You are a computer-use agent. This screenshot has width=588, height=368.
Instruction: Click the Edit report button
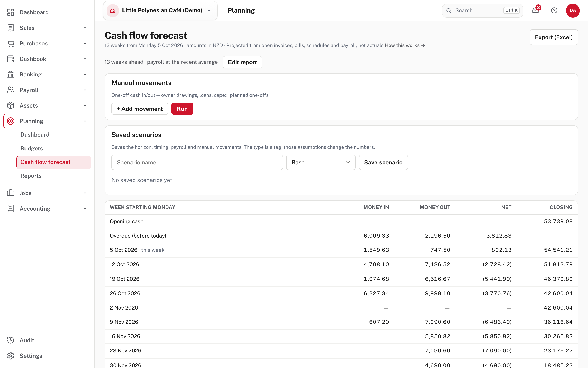(x=242, y=62)
